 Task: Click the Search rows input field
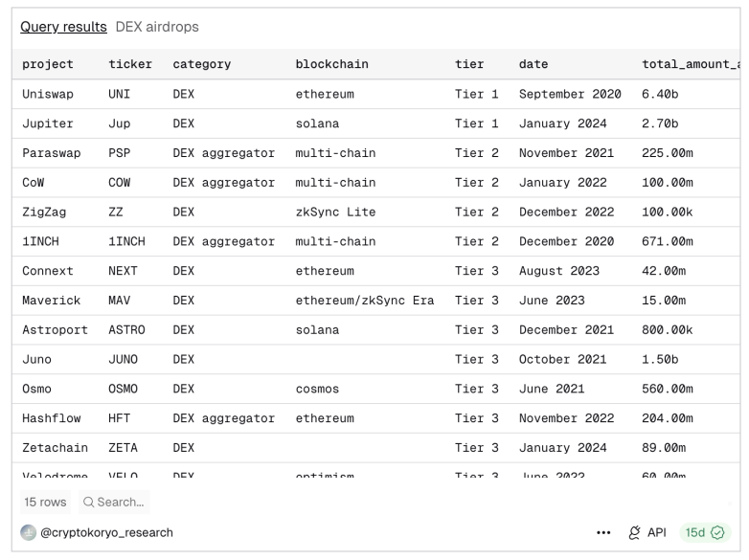click(120, 502)
